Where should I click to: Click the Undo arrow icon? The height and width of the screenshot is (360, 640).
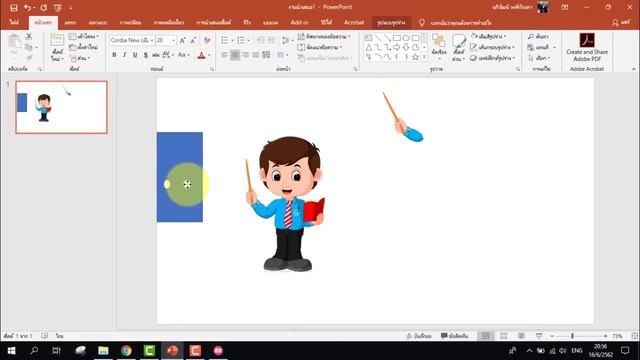pos(27,7)
